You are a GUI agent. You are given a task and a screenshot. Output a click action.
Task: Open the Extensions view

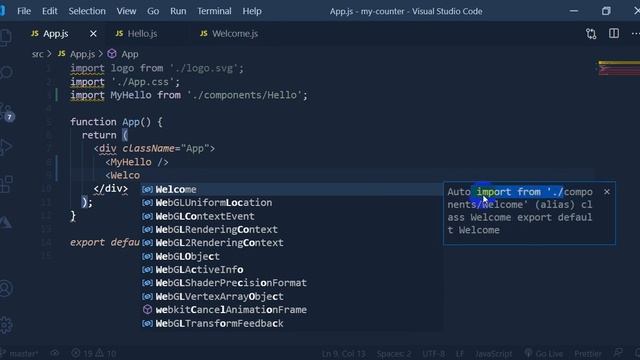[6, 184]
